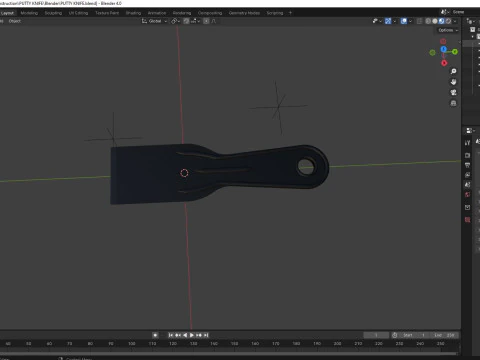Open the Geometry Nodes workspace tab
Viewport: 480px width, 360px height.
pos(244,13)
